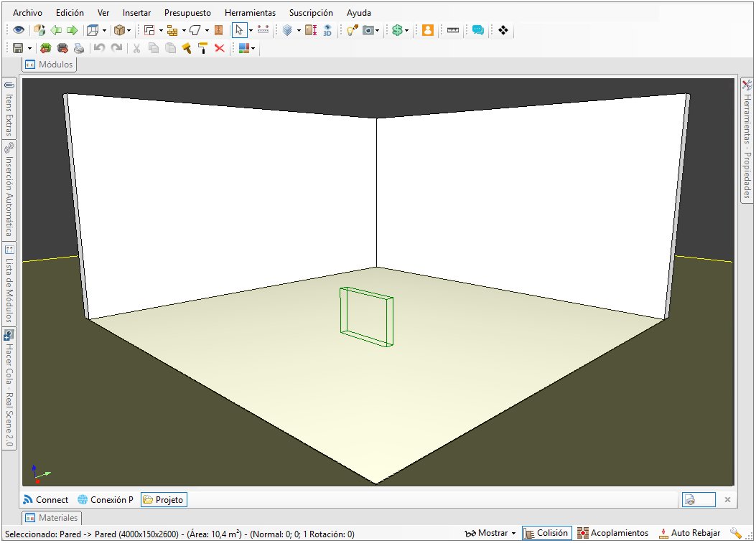Click the green sofa replace icon
This screenshot has width=756, height=543.
click(x=46, y=48)
